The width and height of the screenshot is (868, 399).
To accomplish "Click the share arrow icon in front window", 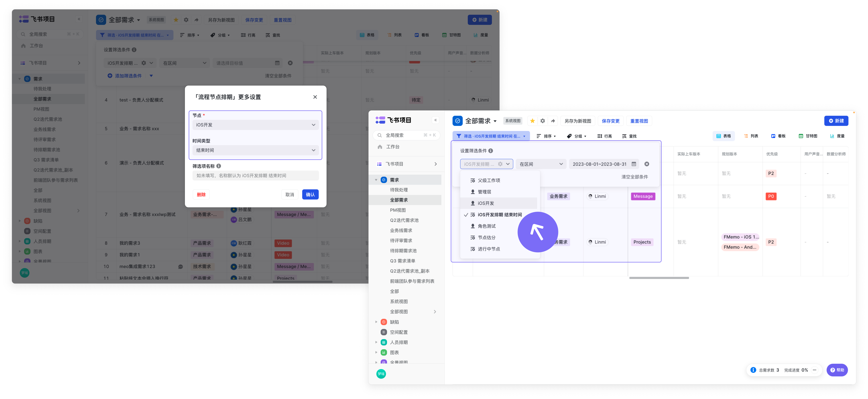I will point(553,121).
